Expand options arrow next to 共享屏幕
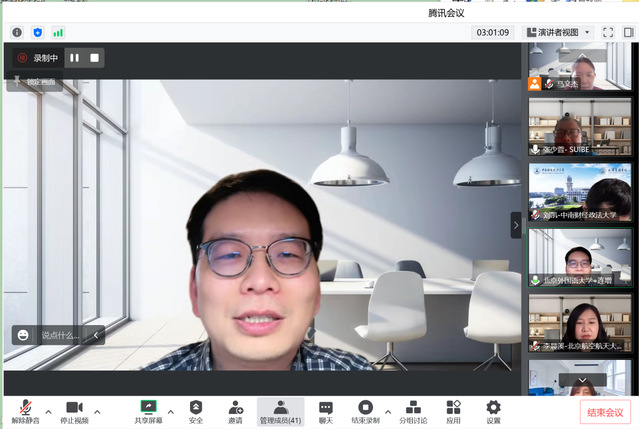 click(x=171, y=411)
